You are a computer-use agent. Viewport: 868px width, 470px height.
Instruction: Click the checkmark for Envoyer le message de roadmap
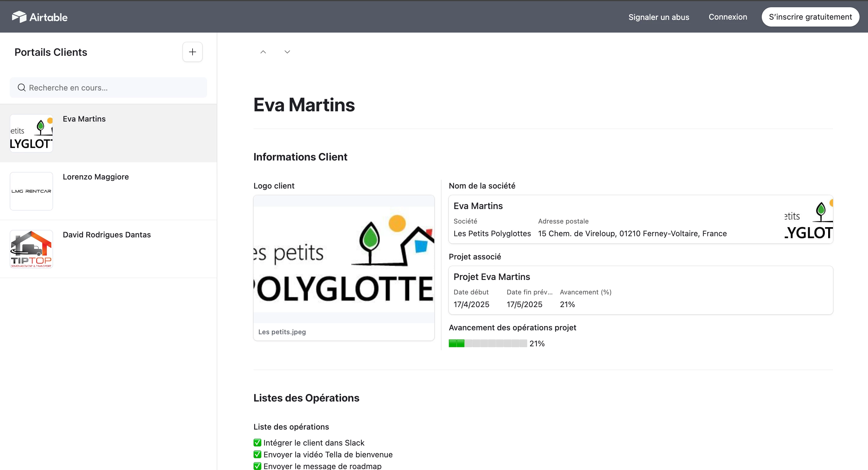[257, 466]
